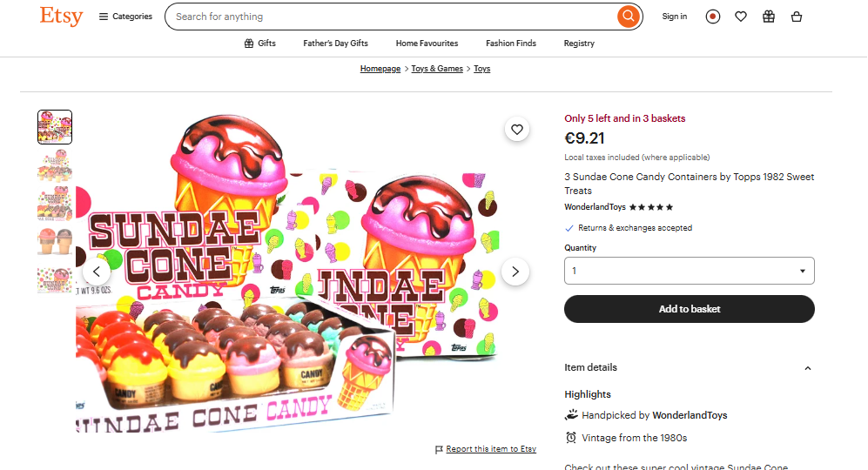Click the country flag region icon
Viewport: 868px width, 470px height.
pyautogui.click(x=713, y=17)
